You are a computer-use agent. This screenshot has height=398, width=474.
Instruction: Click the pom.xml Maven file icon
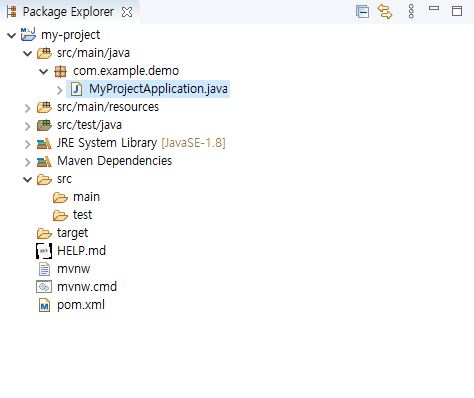44,305
